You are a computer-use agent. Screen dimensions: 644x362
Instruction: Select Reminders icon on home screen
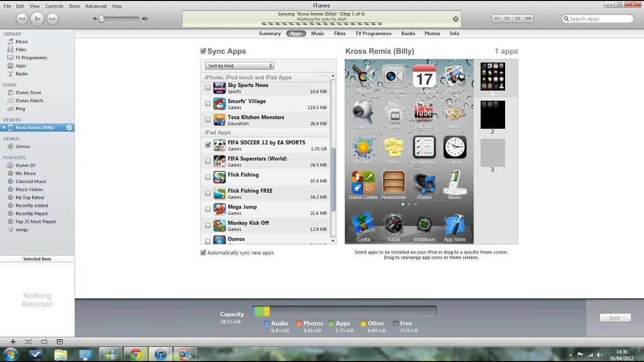pos(424,150)
